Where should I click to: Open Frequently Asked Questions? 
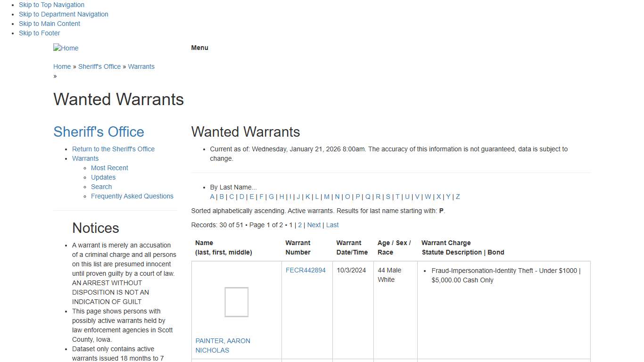click(132, 196)
